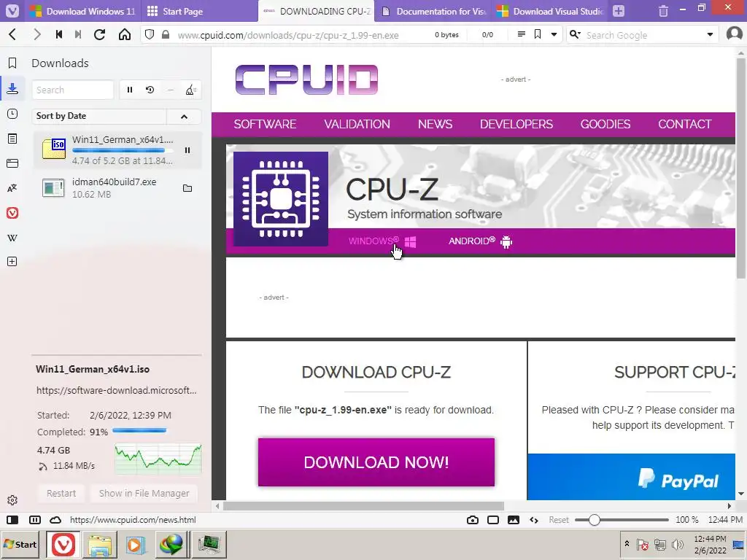The height and width of the screenshot is (560, 747).
Task: Open the Downloads panel icon
Action: pyautogui.click(x=12, y=89)
